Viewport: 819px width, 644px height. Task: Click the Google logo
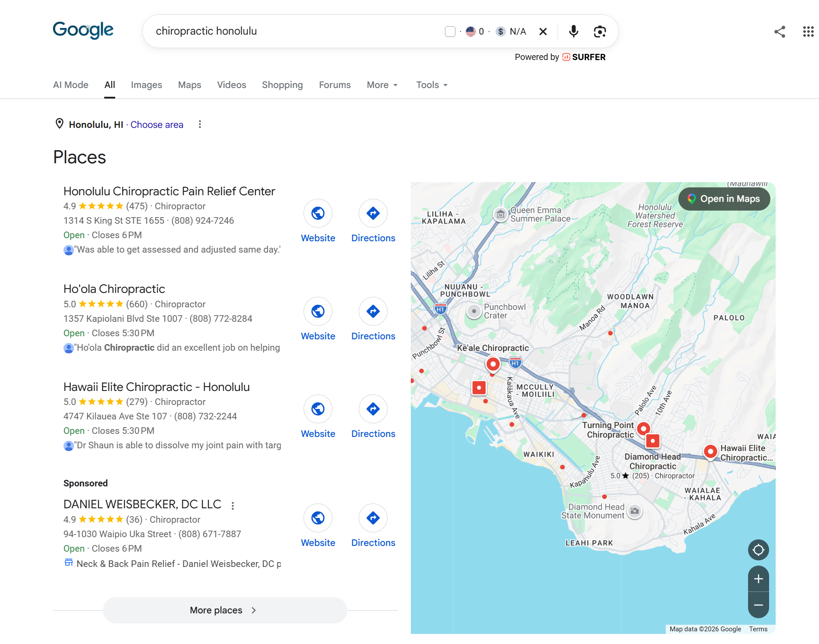coord(83,30)
